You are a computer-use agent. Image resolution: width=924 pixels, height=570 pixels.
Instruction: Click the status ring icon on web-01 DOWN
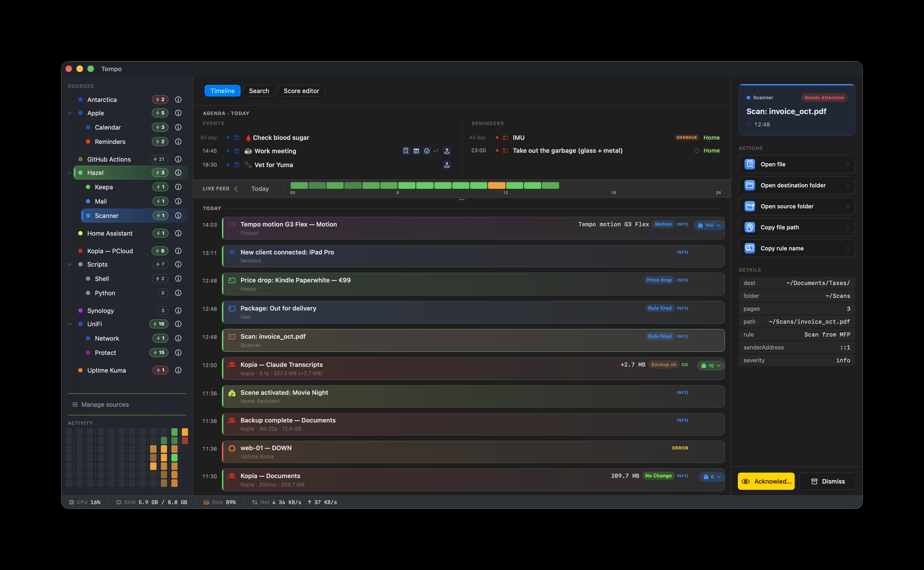232,448
